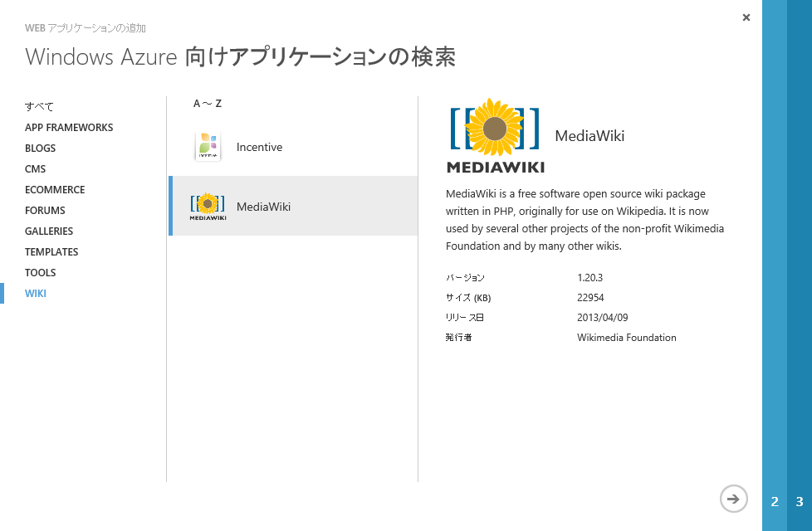Select the TOOLS category
Viewport: 812px width, 531px height.
tap(41, 272)
